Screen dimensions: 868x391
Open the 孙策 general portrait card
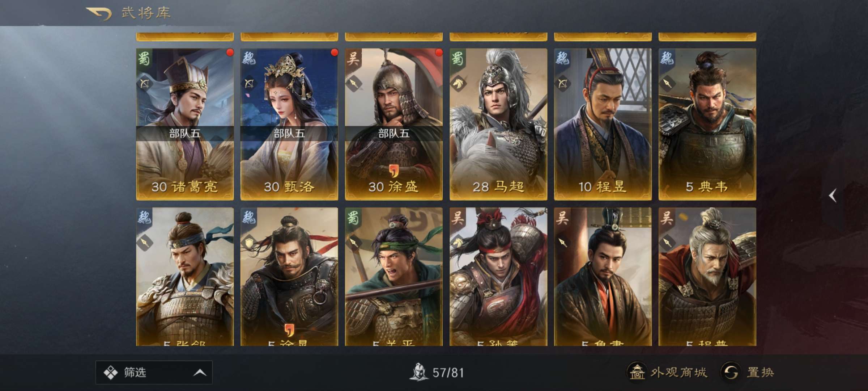[x=498, y=277]
